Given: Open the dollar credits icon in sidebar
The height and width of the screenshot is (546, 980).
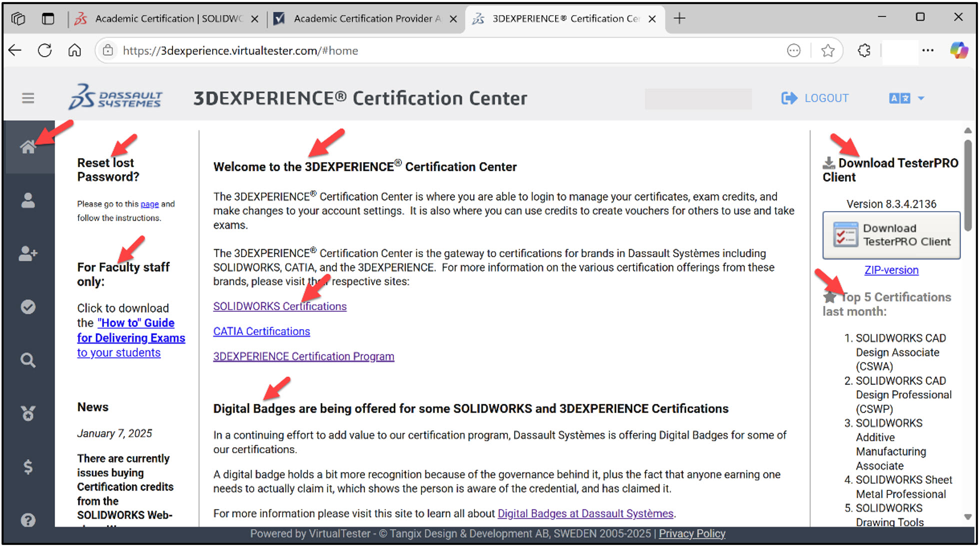Looking at the screenshot, I should (x=28, y=466).
